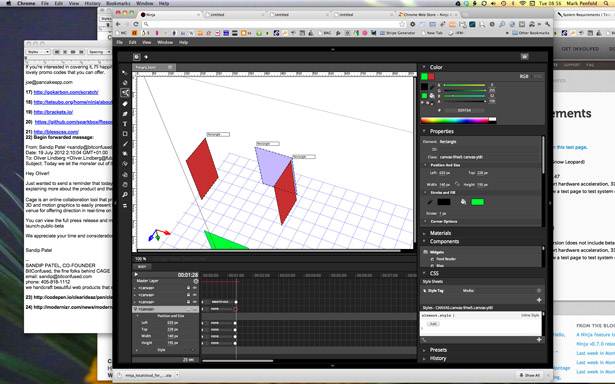Select the Text tool

tap(125, 124)
